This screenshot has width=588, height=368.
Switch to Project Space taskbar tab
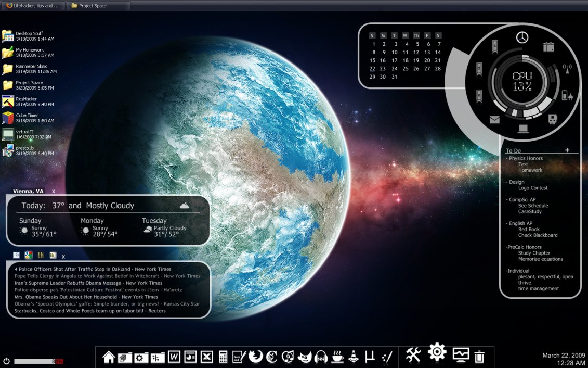[x=99, y=6]
